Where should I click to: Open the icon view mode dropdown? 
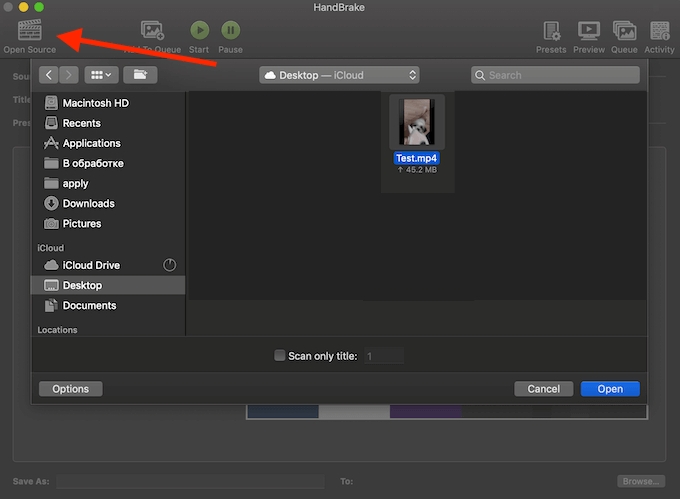(x=101, y=75)
